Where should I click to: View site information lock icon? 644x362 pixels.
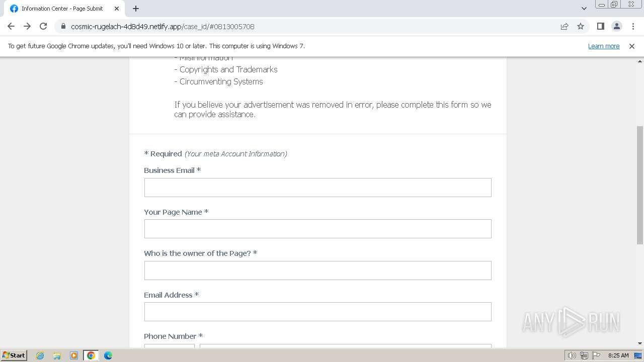click(x=63, y=26)
